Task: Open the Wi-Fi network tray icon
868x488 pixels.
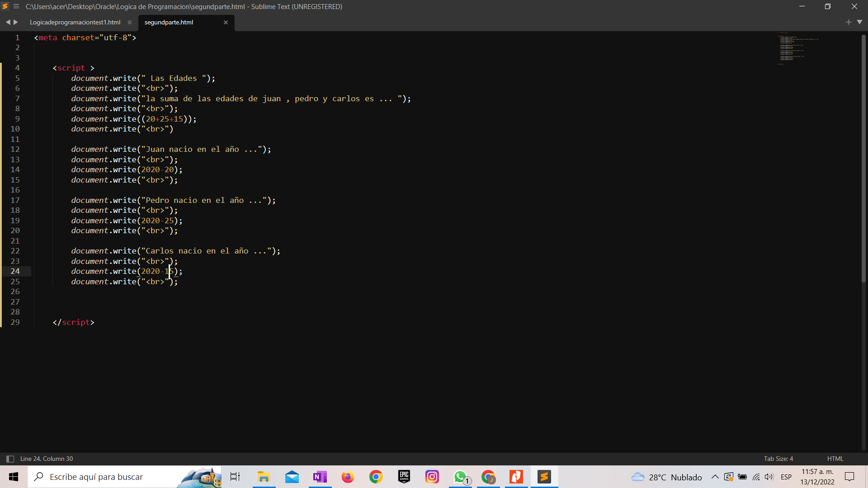Action: tap(756, 477)
